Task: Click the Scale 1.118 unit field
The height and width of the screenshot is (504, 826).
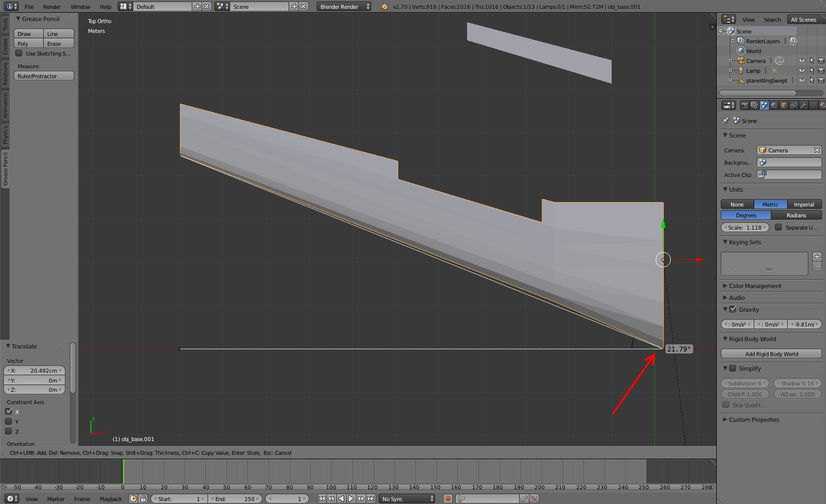Action: 744,228
